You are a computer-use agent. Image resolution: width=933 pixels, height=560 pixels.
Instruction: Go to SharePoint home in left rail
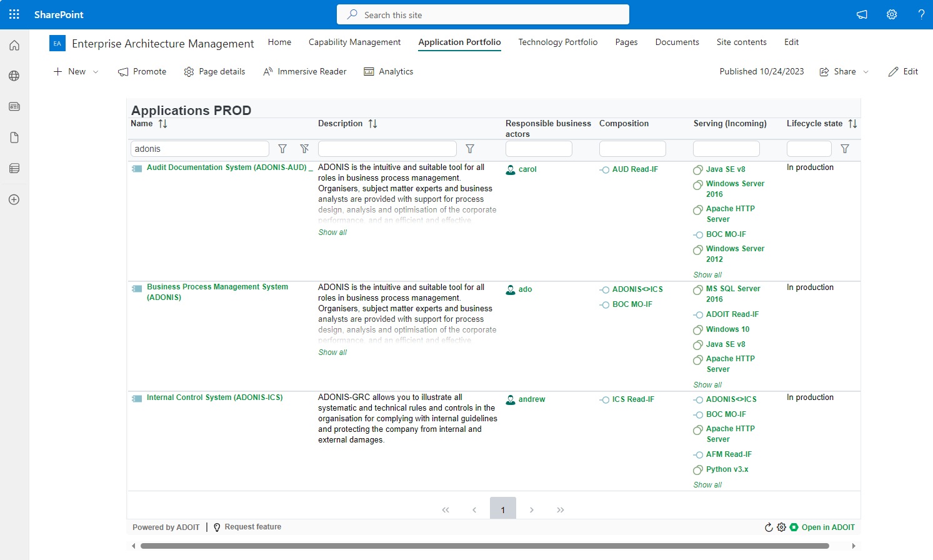pyautogui.click(x=14, y=45)
